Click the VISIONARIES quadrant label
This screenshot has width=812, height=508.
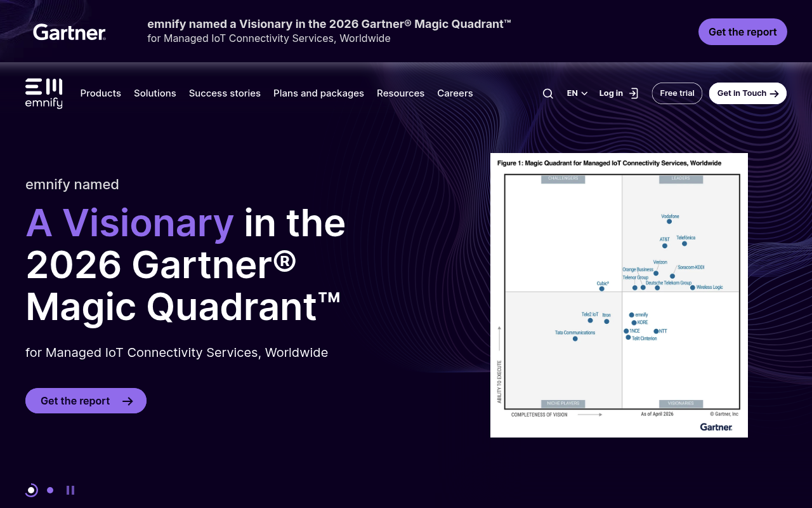[681, 403]
